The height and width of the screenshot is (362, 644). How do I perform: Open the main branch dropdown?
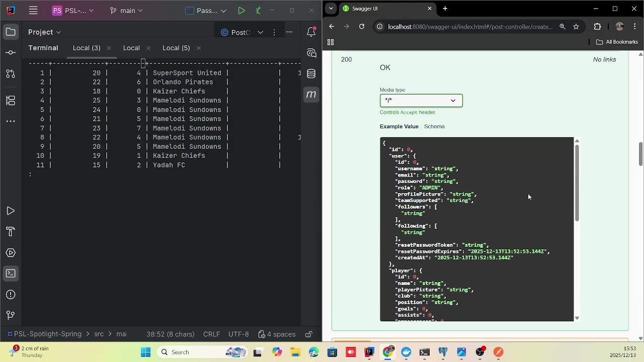126,11
